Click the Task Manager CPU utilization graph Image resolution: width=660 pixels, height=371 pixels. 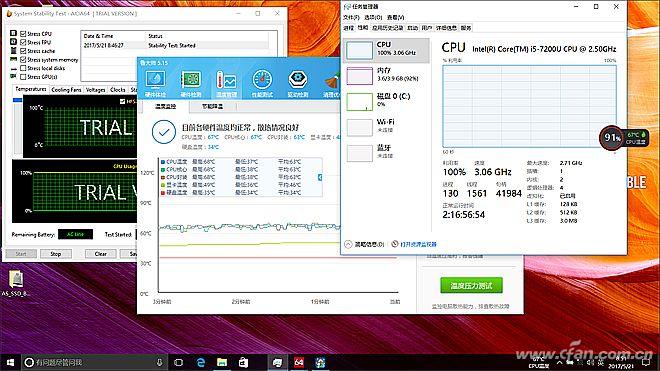(x=529, y=106)
